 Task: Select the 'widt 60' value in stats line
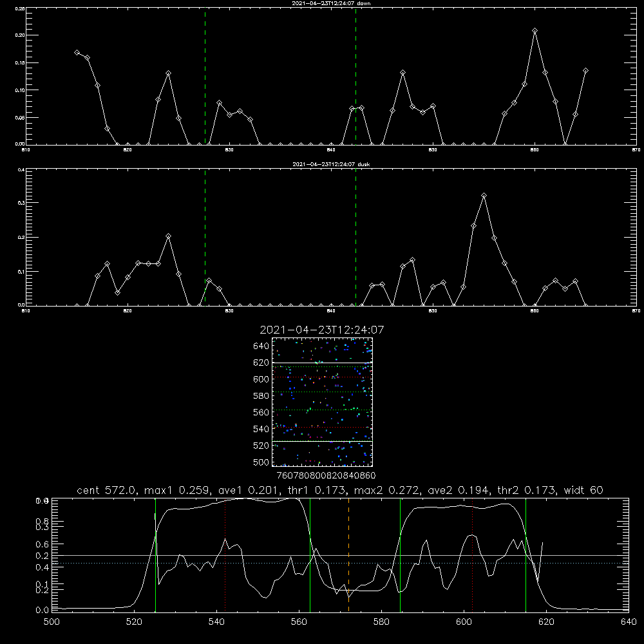[583, 490]
